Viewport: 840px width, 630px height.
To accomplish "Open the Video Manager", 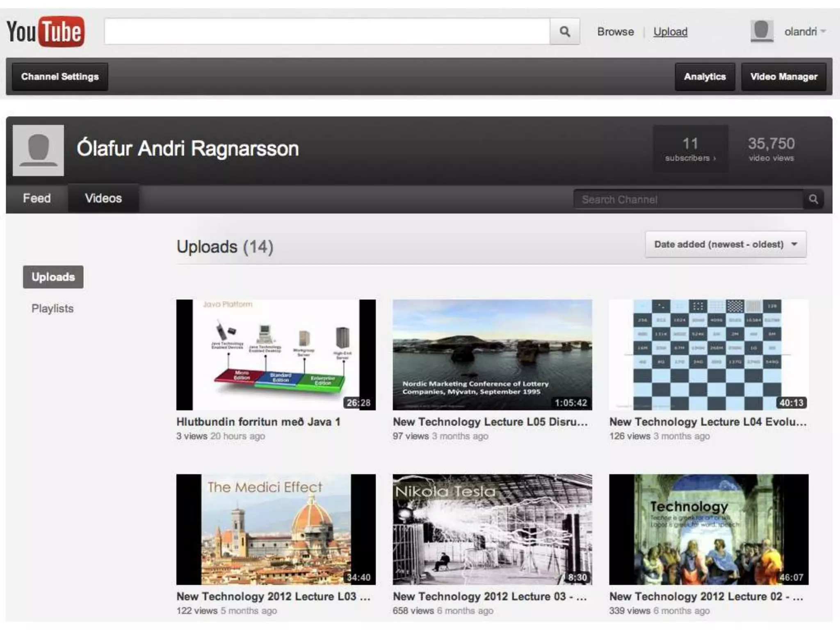I will (x=783, y=77).
